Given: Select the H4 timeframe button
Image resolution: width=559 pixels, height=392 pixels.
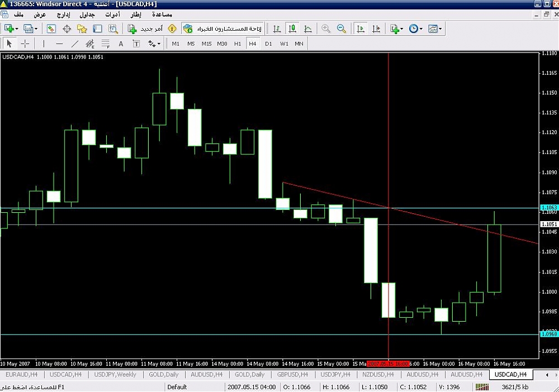Looking at the screenshot, I should (x=253, y=44).
